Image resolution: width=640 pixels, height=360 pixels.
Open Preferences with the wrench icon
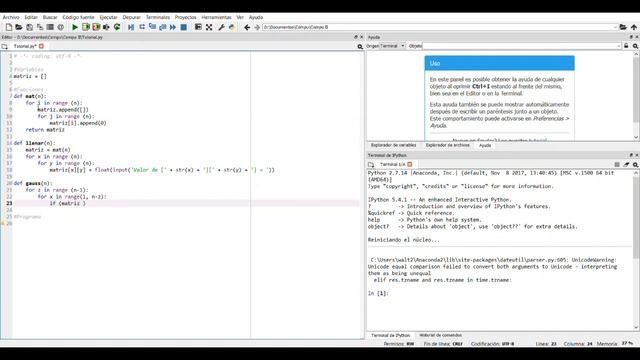[x=221, y=27]
